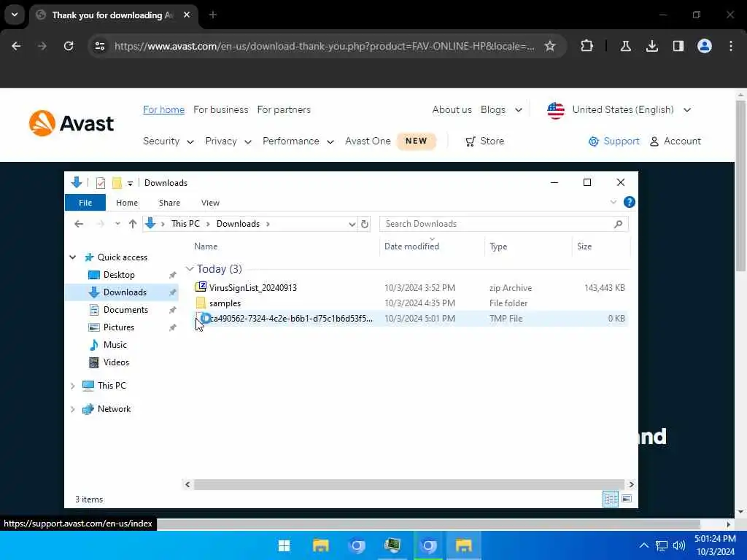The width and height of the screenshot is (747, 560).
Task: Open Explorer Help icon
Action: (x=629, y=202)
